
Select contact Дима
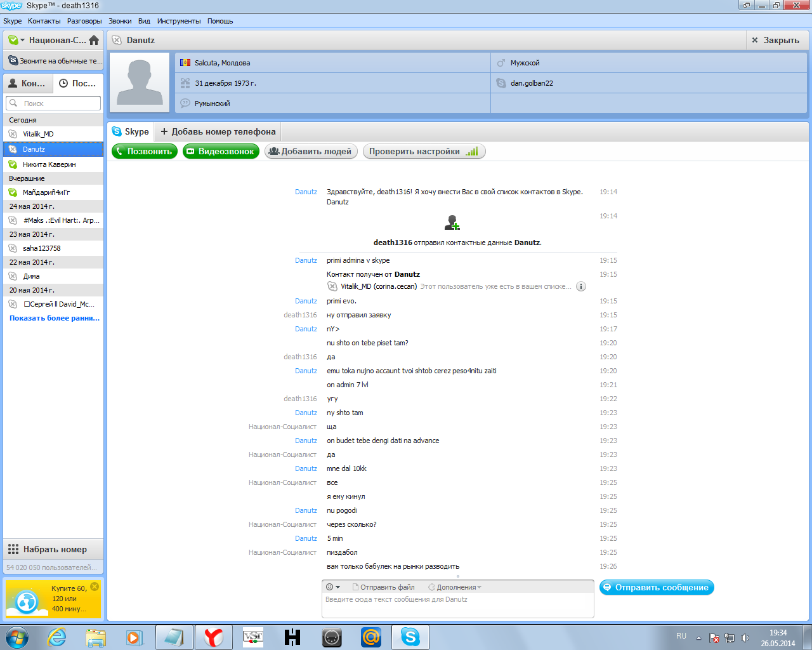coord(53,276)
